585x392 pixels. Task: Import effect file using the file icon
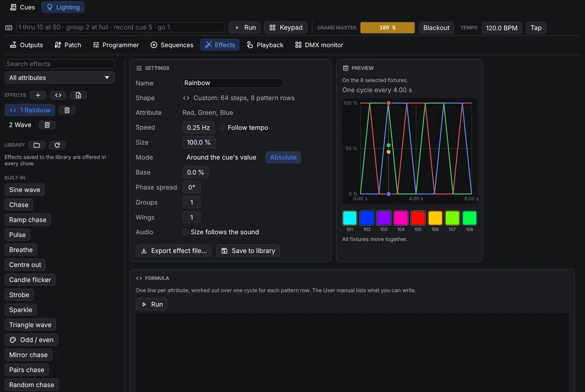(78, 95)
